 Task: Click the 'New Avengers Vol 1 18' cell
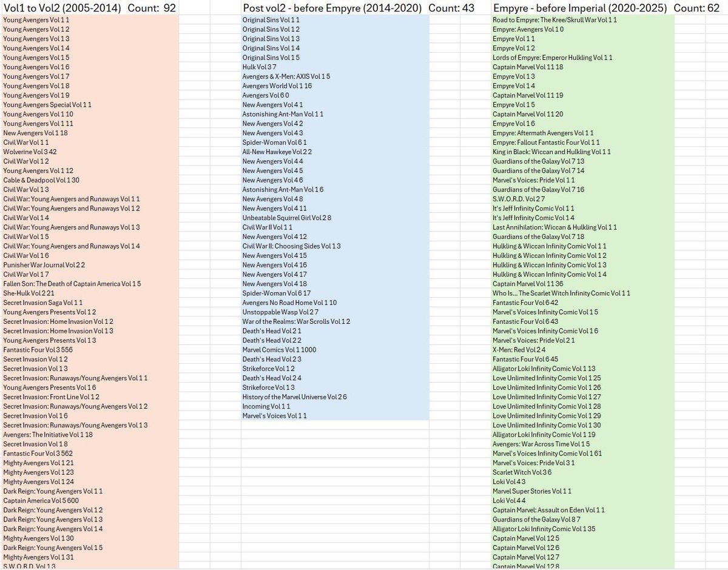pyautogui.click(x=35, y=133)
